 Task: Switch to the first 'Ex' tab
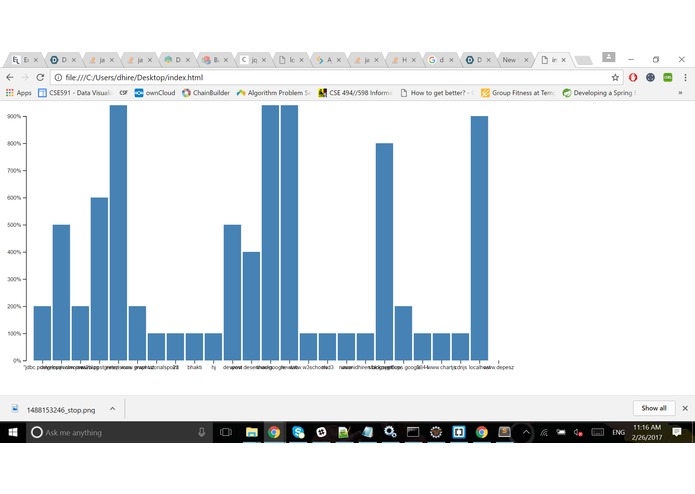[23, 60]
